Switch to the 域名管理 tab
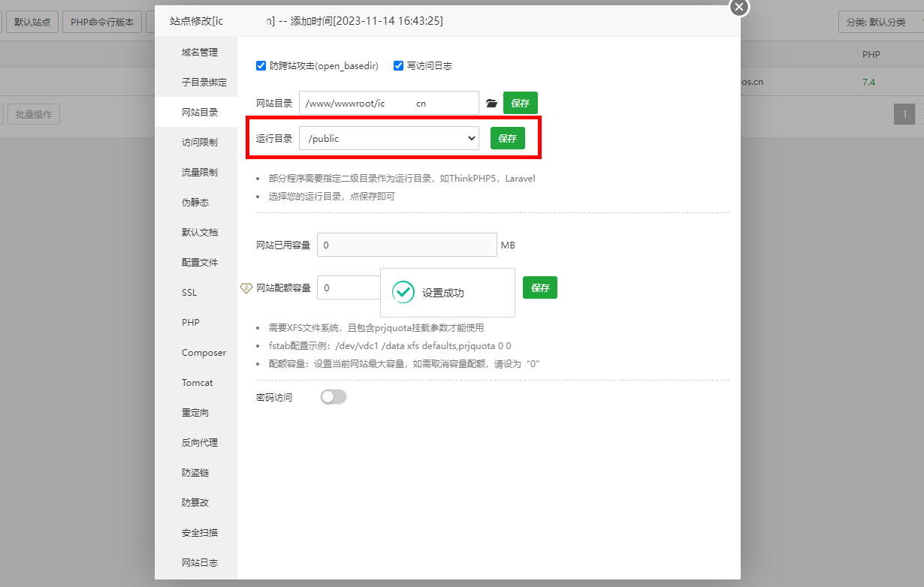This screenshot has height=587, width=924. pyautogui.click(x=200, y=53)
